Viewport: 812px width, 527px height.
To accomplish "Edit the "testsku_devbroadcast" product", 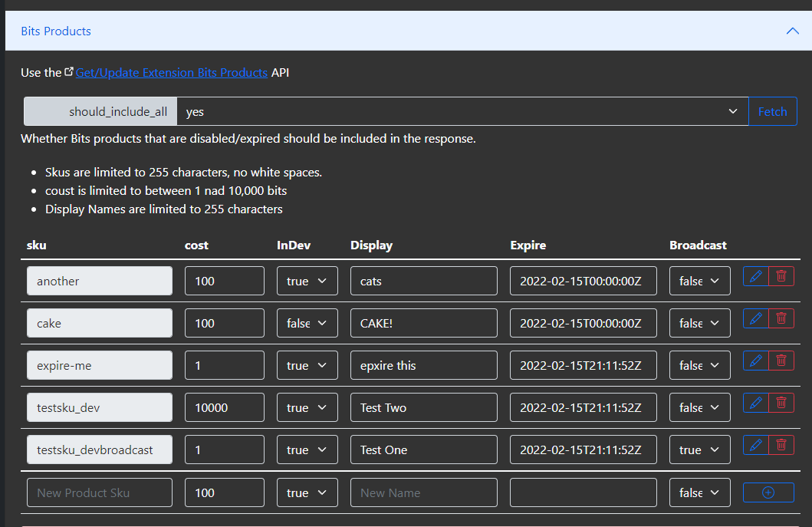I will (754, 445).
